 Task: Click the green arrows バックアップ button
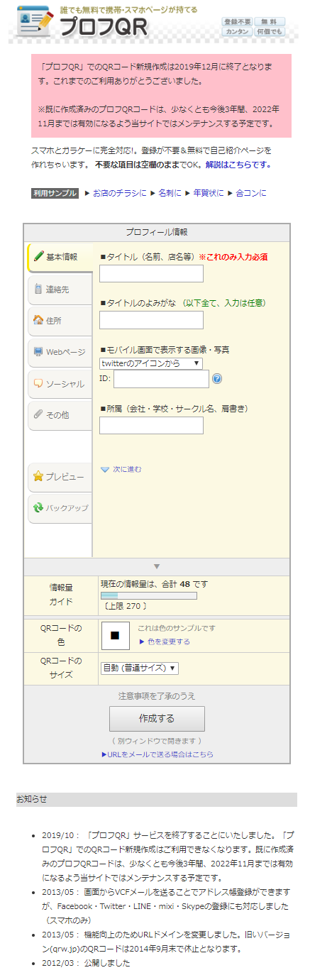point(60,508)
